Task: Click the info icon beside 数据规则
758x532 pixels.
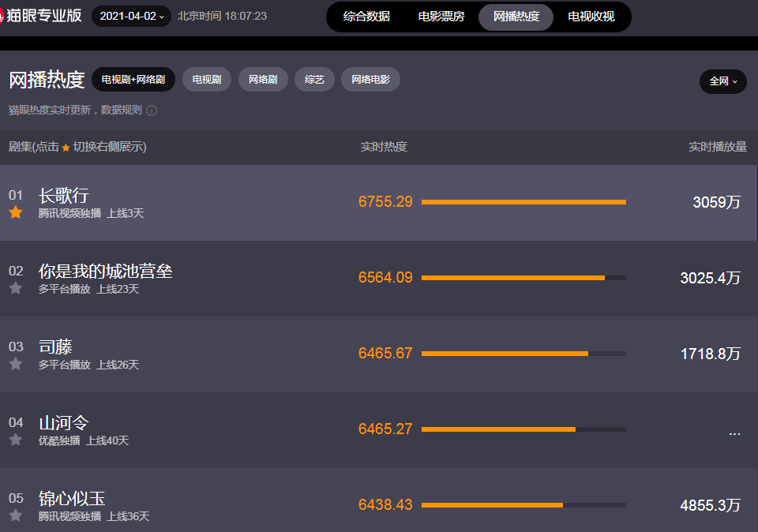Action: (152, 111)
